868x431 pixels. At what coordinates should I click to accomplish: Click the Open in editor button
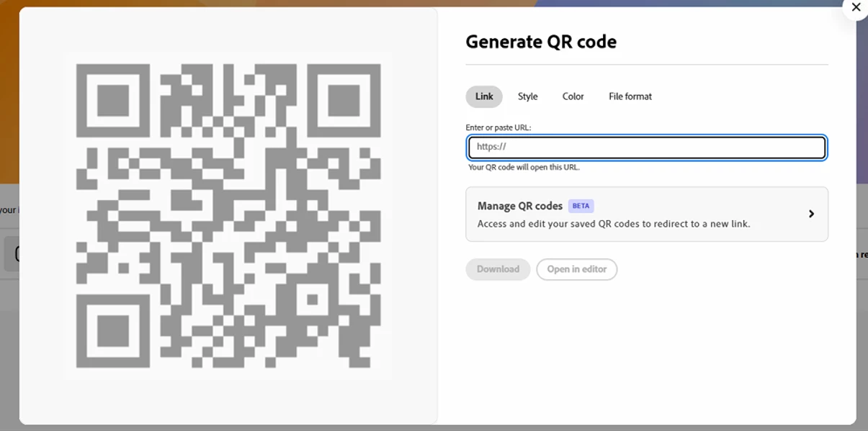577,269
